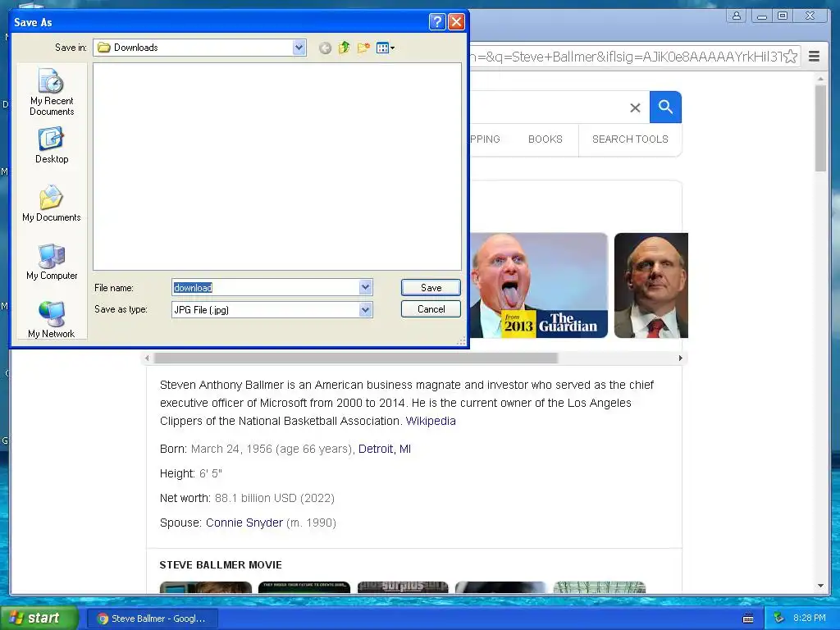Select the Shopping search tab

pyautogui.click(x=485, y=139)
